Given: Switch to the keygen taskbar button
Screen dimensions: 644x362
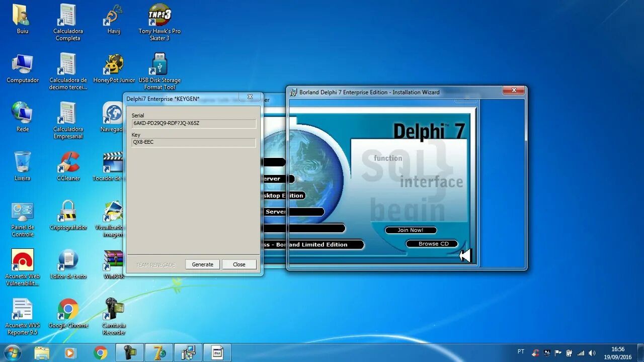Looking at the screenshot, I should click(x=217, y=352).
